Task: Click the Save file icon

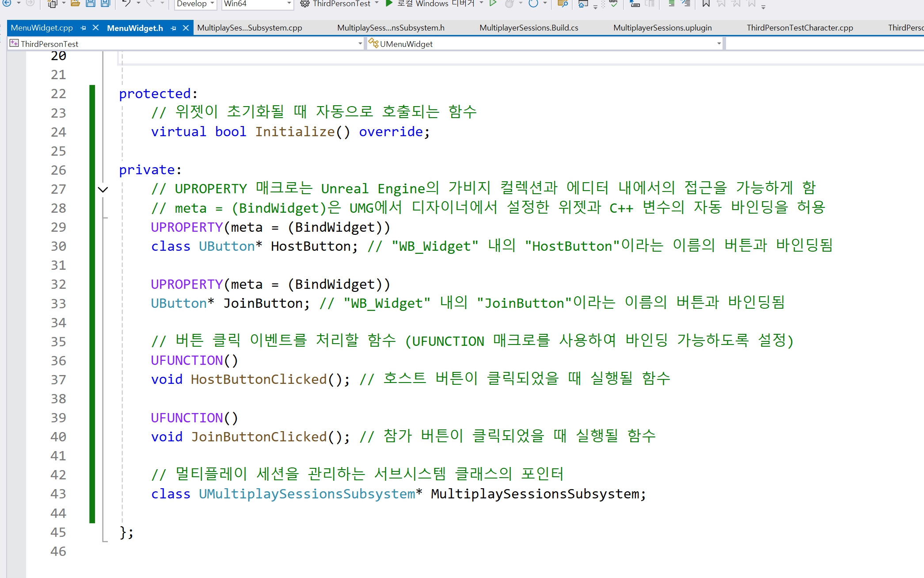Action: [90, 3]
